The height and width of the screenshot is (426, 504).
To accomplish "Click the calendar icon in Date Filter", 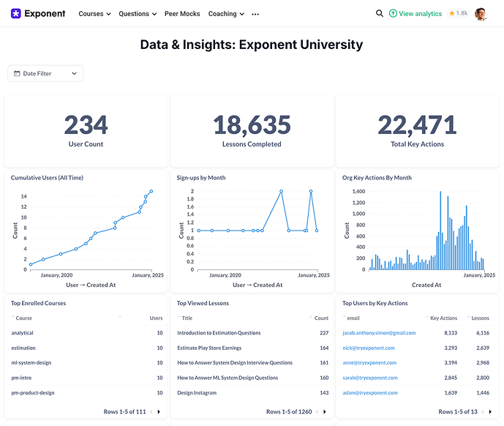I will (x=17, y=74).
